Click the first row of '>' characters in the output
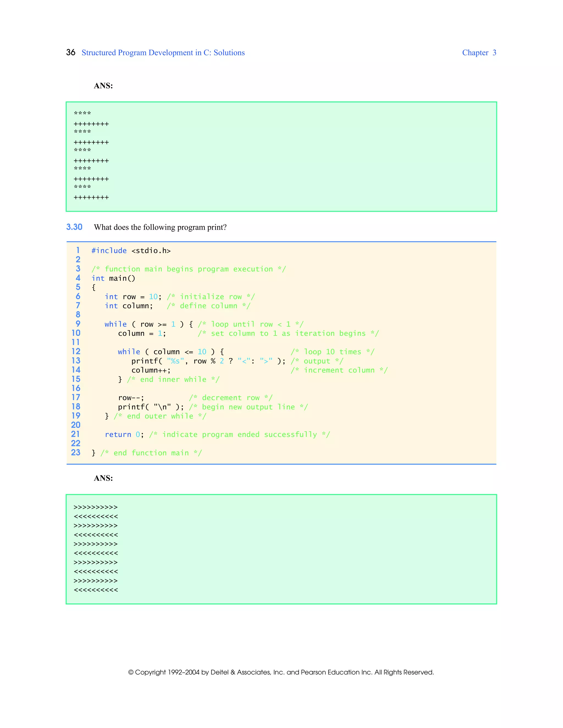563x728 pixels. 95,507
